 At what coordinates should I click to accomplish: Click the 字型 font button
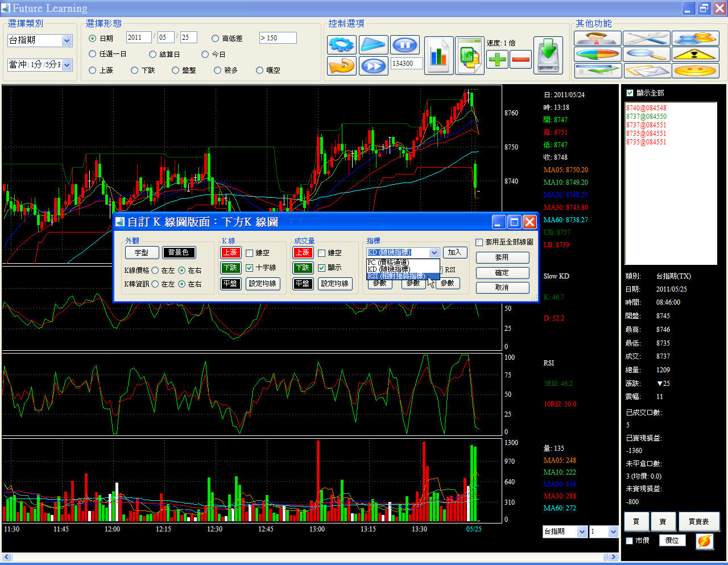[142, 252]
